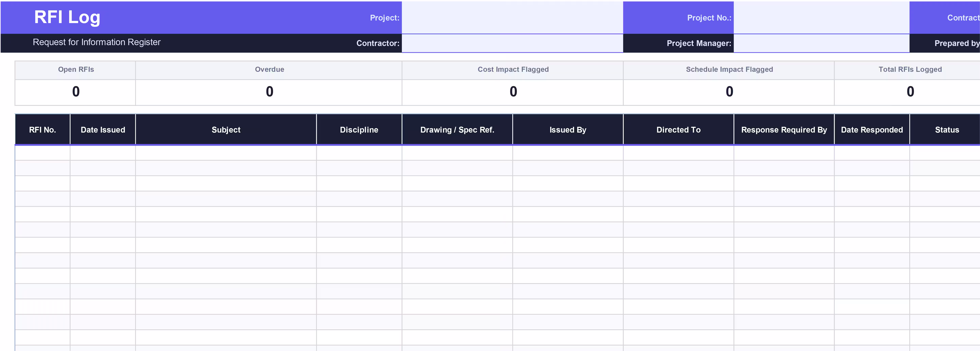The width and height of the screenshot is (980, 351).
Task: Click the Project input field
Action: pyautogui.click(x=512, y=17)
